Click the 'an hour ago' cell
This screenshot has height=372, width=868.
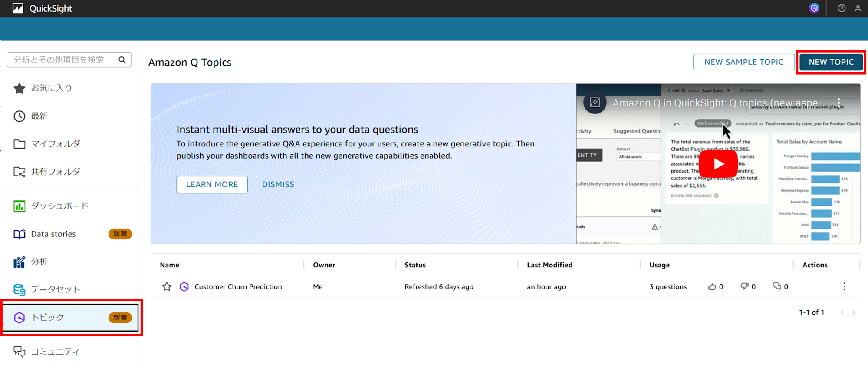(546, 287)
